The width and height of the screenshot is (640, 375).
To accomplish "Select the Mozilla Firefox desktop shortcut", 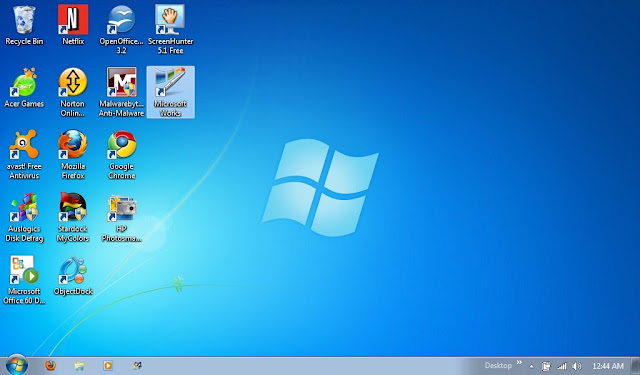I will pyautogui.click(x=73, y=155).
